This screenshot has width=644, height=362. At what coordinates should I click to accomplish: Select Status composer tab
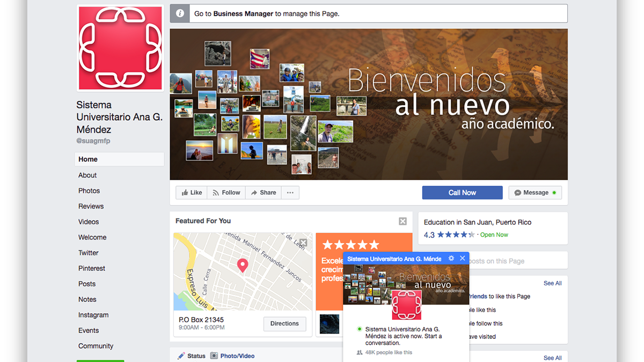click(x=192, y=356)
